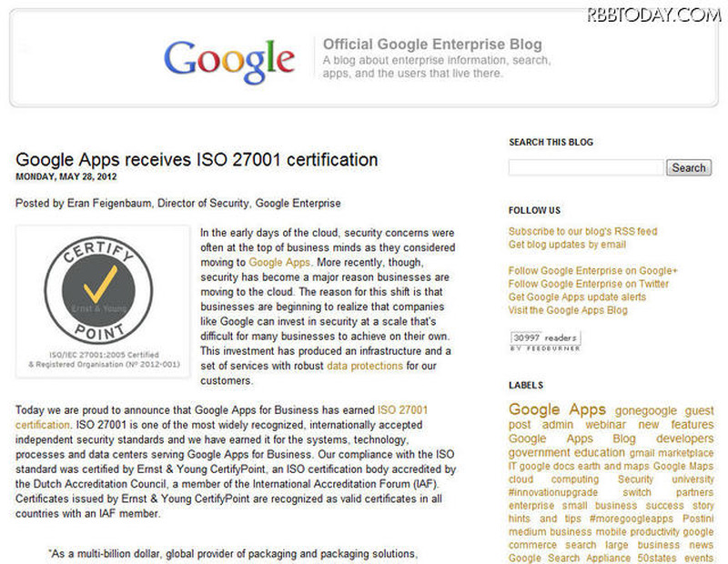Get Google Apps update alerts
The width and height of the screenshot is (728, 564).
click(x=577, y=297)
